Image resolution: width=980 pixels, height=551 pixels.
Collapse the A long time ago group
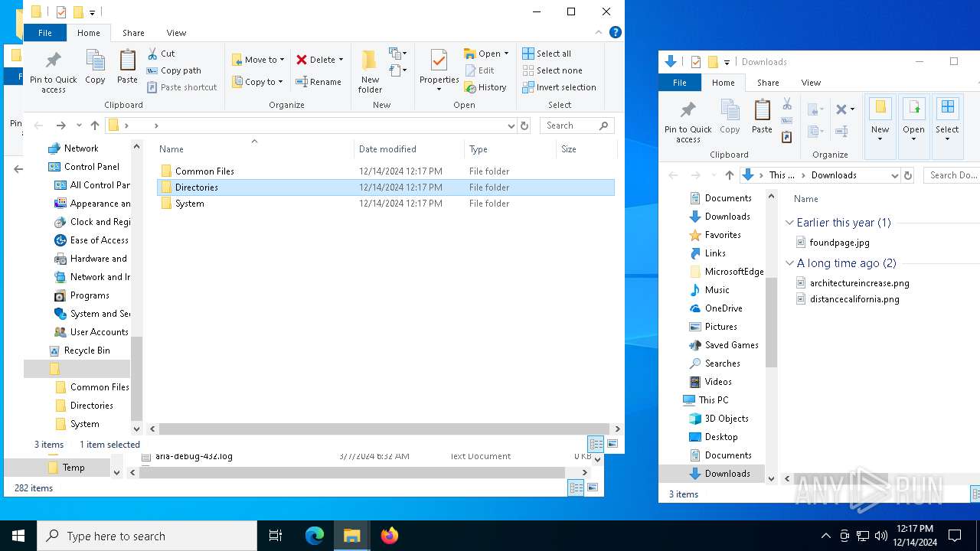(x=789, y=263)
